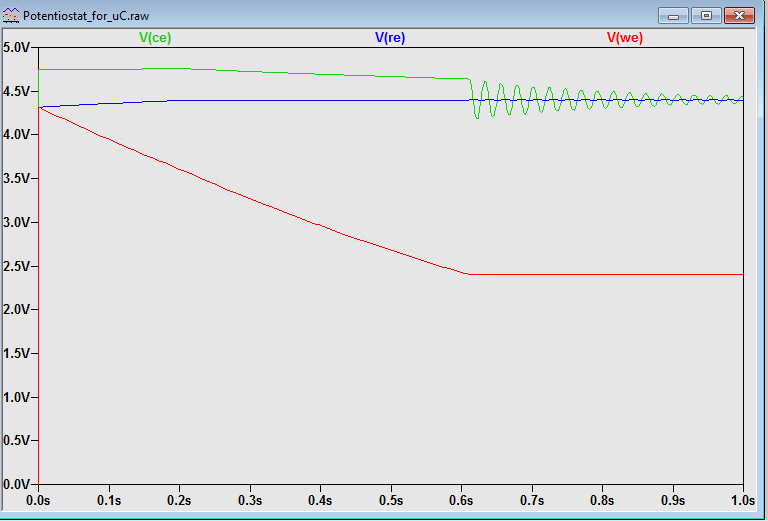The image size is (768, 521).
Task: Click the 0.7s time axis label
Action: pyautogui.click(x=532, y=500)
